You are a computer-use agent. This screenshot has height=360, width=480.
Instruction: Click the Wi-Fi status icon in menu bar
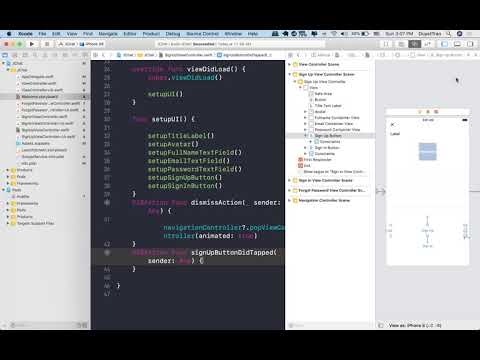(334, 34)
